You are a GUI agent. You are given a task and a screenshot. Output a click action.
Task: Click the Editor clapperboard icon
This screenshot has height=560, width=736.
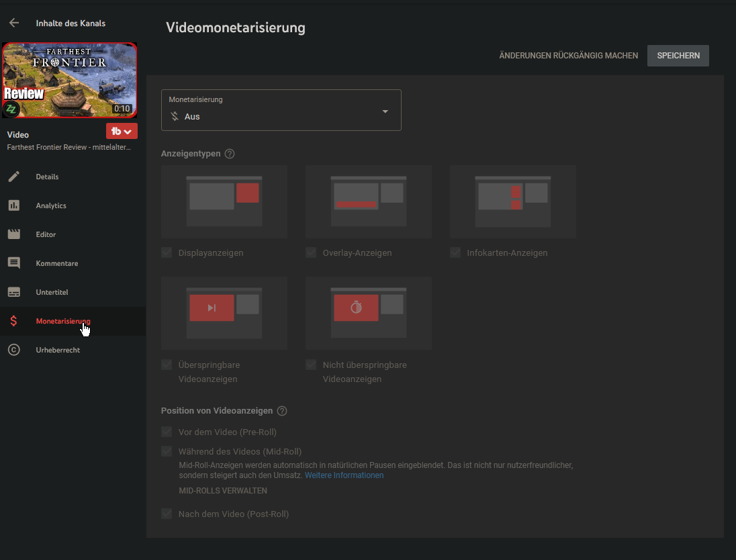click(x=14, y=234)
